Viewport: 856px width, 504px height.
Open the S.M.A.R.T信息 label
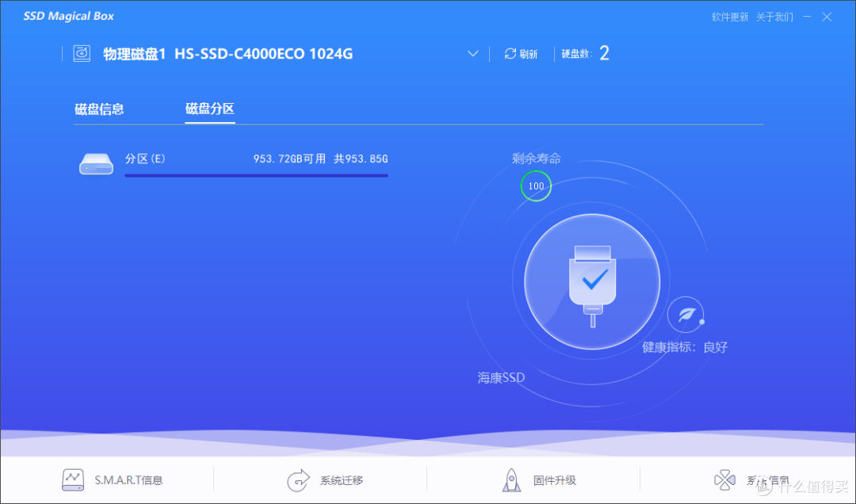point(129,480)
